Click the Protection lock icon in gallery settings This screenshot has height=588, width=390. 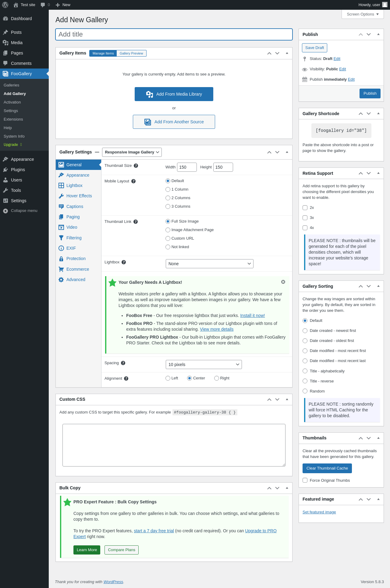click(61, 259)
